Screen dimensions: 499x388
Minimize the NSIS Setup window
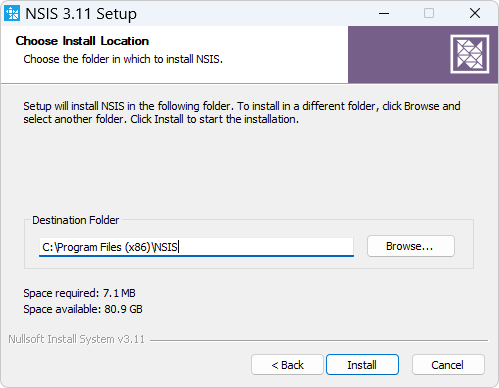point(384,13)
